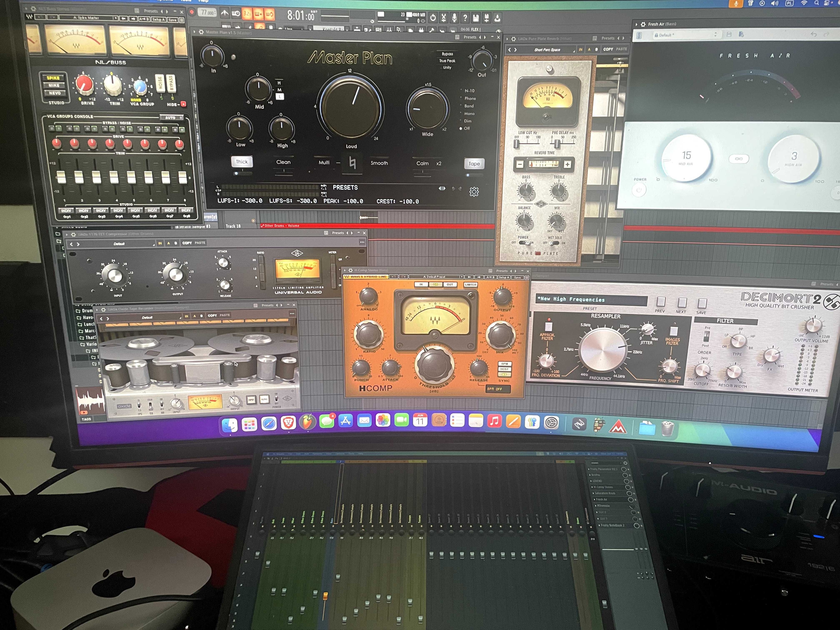Click the A→B copy button in NLS Buss
Viewport: 840px width, 630px height.
point(144,19)
